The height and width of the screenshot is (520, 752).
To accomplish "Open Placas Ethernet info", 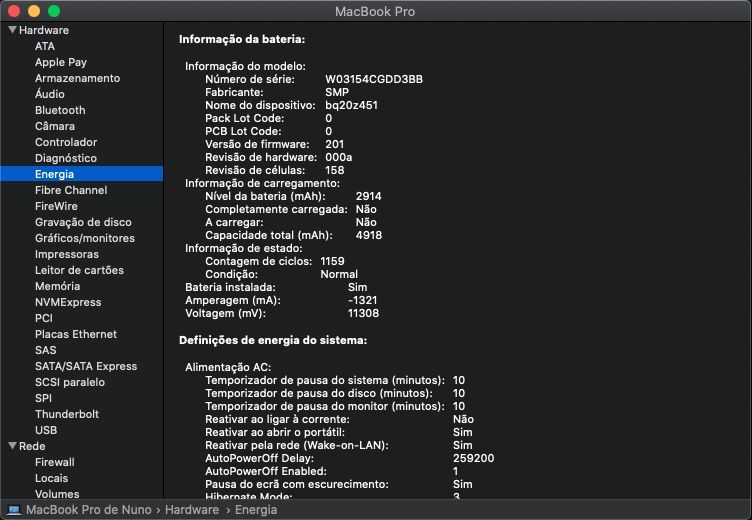I will (x=76, y=334).
